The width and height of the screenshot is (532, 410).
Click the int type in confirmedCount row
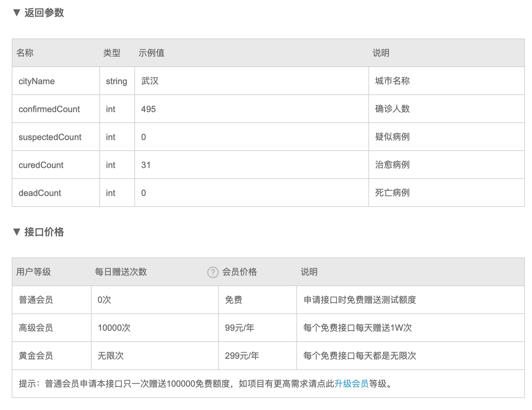point(110,109)
